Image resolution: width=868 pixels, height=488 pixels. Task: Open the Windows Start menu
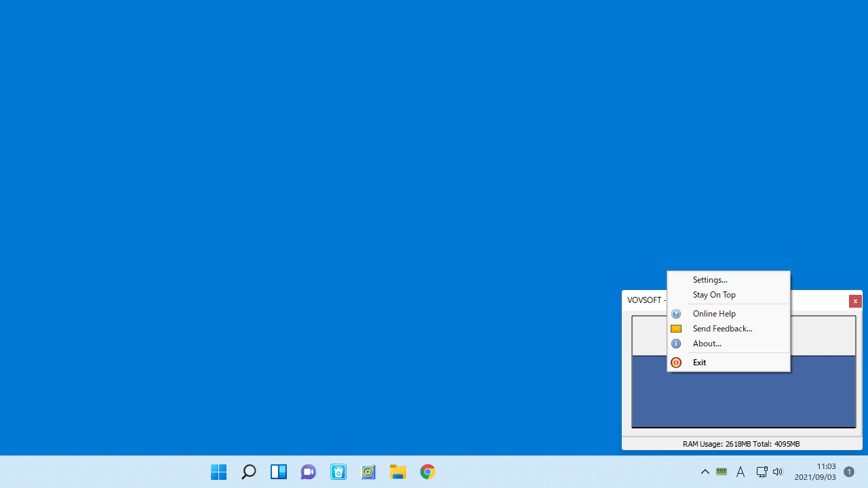[218, 472]
